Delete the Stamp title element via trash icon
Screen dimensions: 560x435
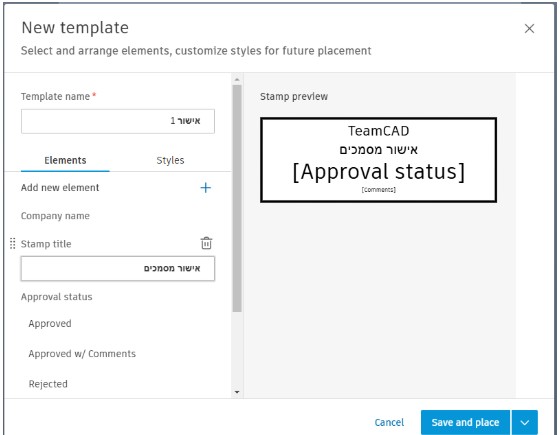pos(206,243)
